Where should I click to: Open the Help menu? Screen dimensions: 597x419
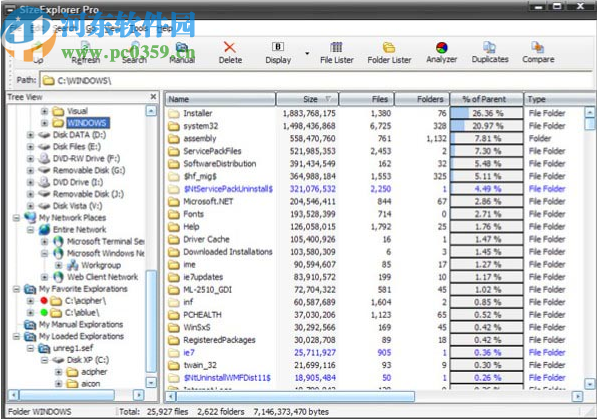(x=164, y=28)
